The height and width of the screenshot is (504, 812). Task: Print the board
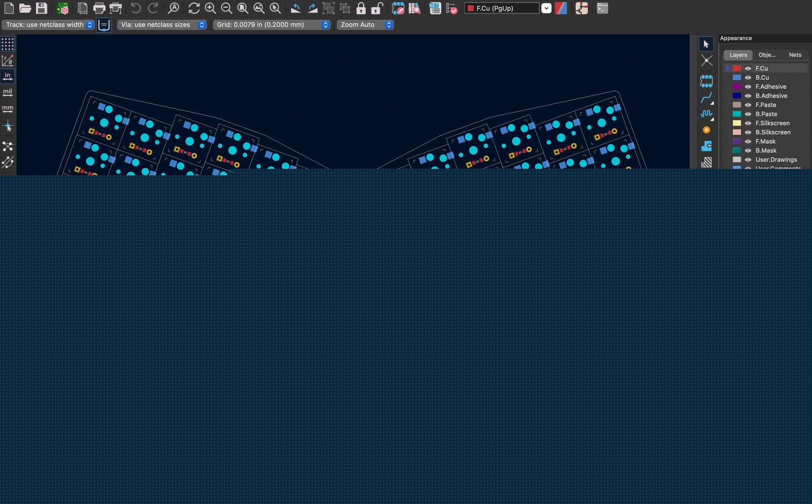point(99,8)
